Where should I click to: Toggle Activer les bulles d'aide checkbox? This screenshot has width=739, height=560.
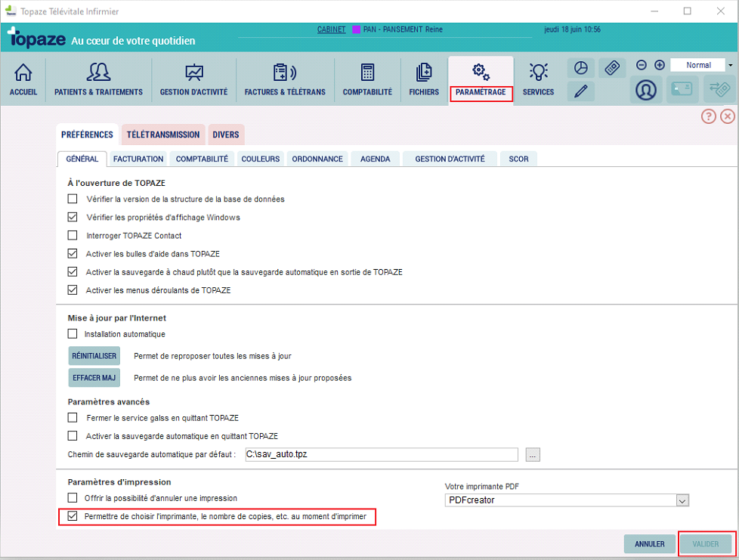72,254
